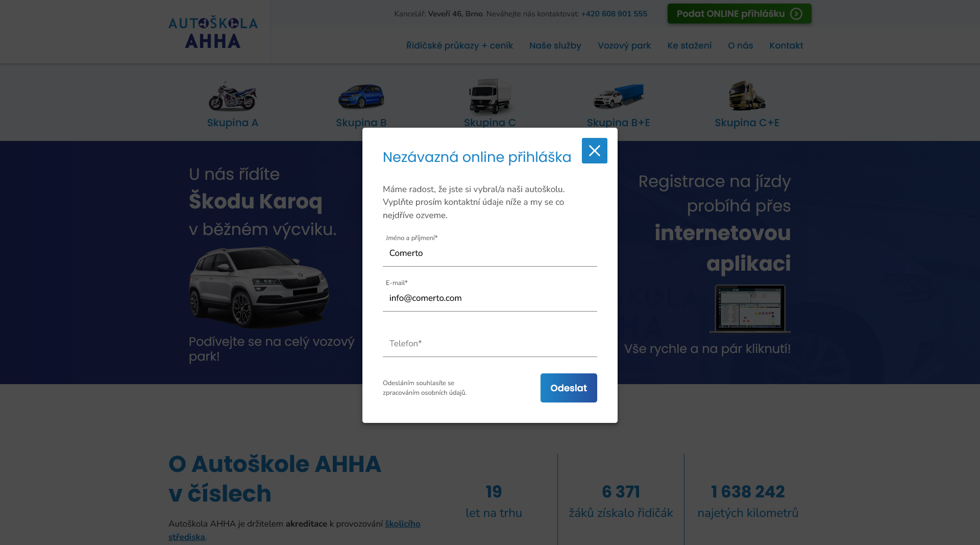Select the Skupina A motorcycle icon
The width and height of the screenshot is (980, 545).
[x=232, y=96]
